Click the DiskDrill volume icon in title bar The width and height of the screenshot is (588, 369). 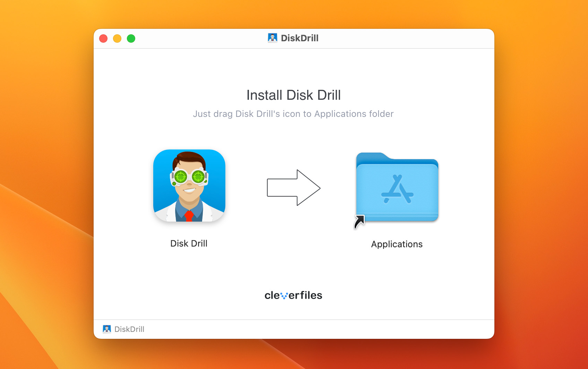273,38
